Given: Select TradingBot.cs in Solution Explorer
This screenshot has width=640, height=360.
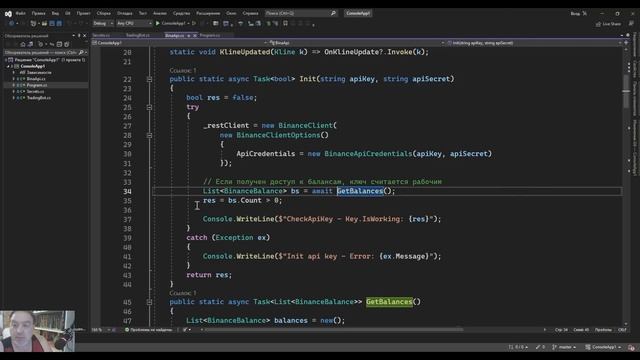Looking at the screenshot, I should [39, 98].
